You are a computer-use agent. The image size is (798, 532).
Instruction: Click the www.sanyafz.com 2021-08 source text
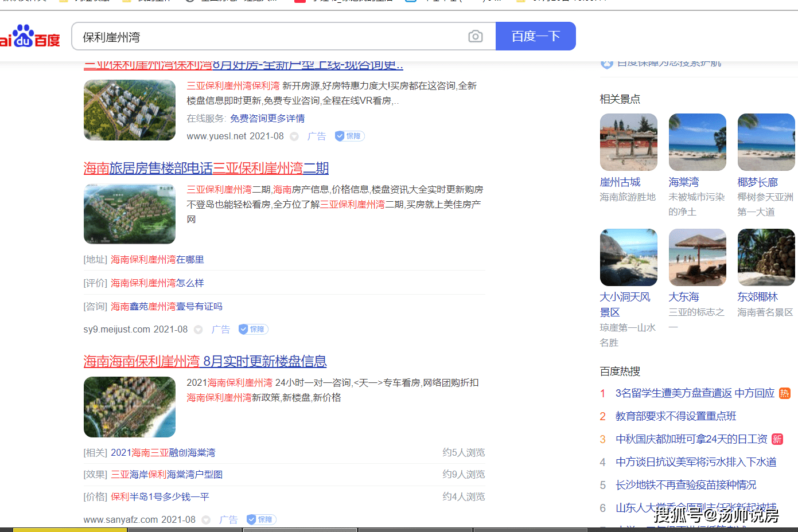click(139, 520)
